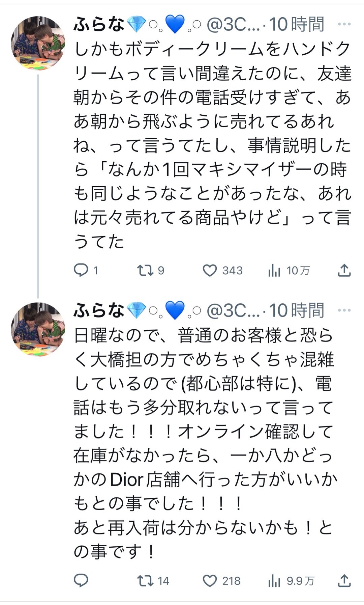Retweet the first tweet with 9 reposts
Screen dimensions: 364x605
pyautogui.click(x=145, y=270)
